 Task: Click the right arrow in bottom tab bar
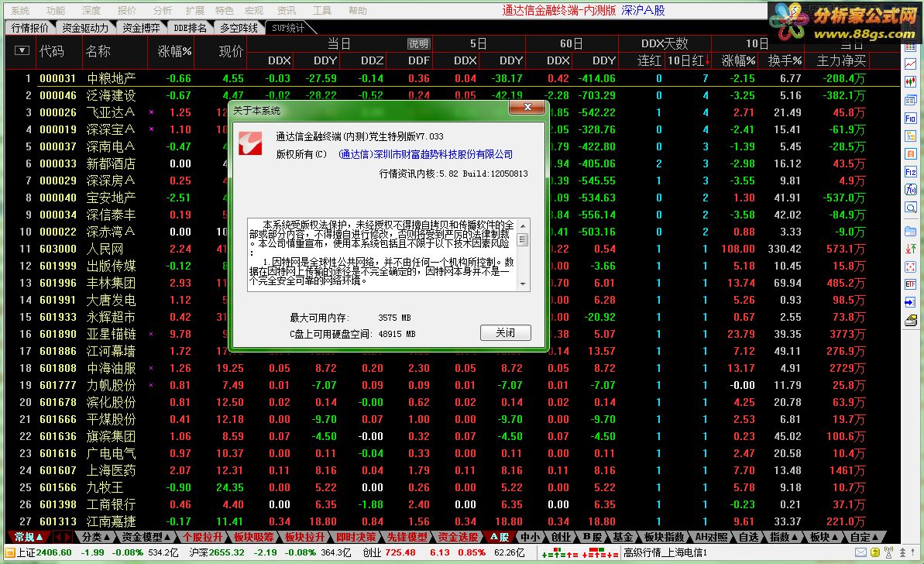click(67, 537)
